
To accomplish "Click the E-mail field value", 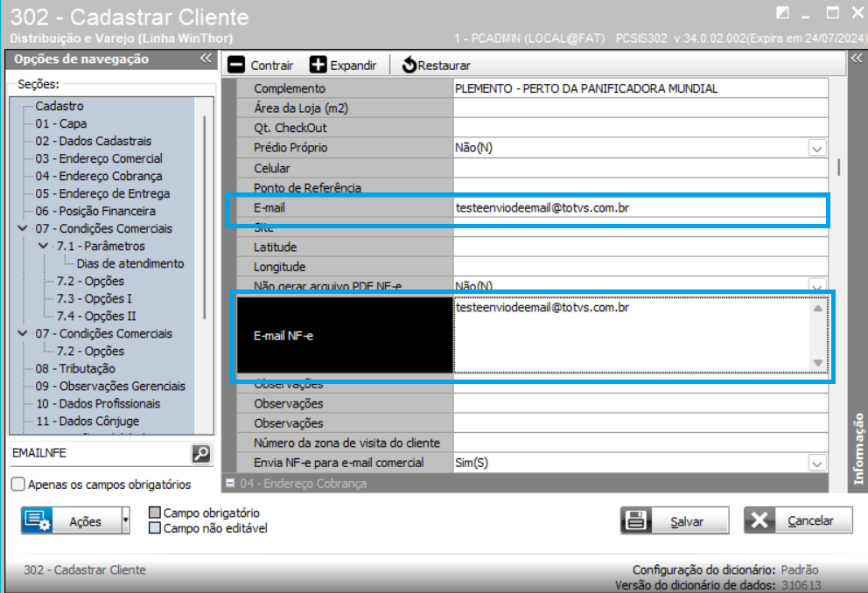I will point(640,208).
